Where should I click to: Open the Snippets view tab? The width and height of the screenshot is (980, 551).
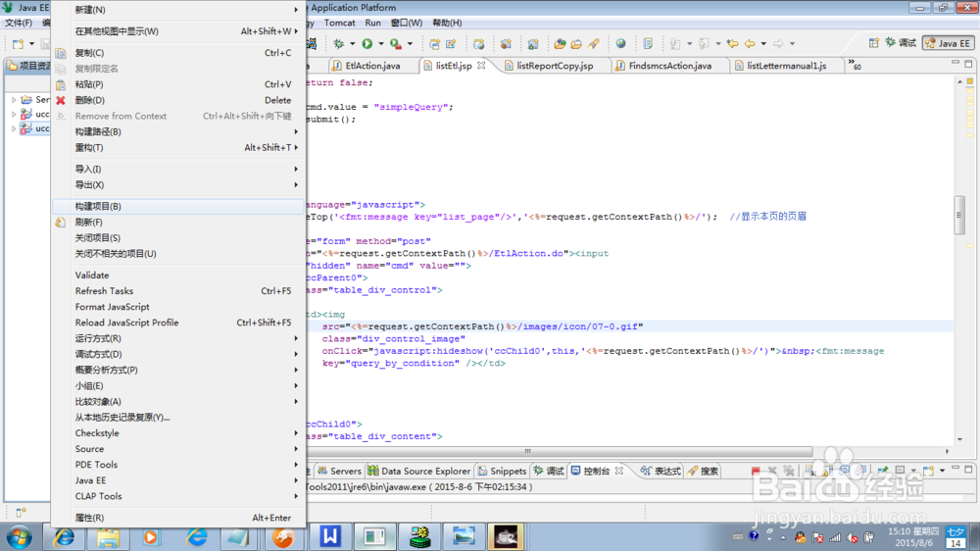pos(502,471)
